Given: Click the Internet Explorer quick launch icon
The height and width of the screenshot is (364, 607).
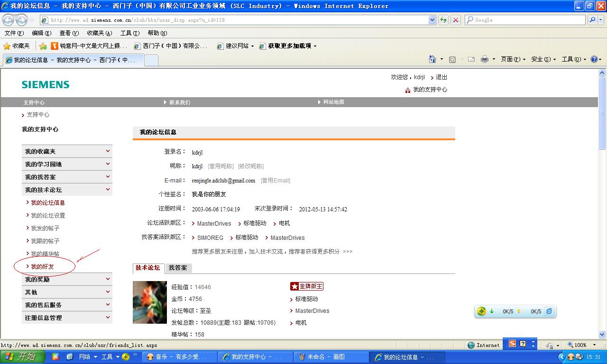Looking at the screenshot, I should pos(70,357).
